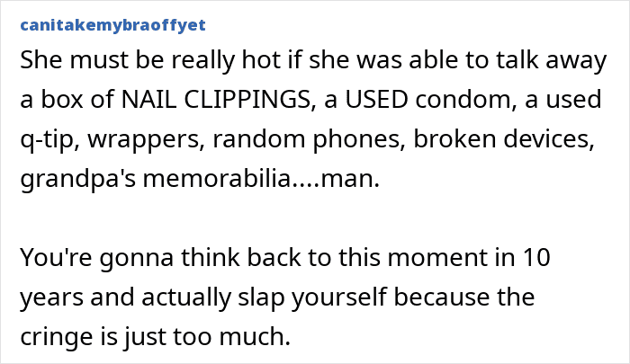This screenshot has width=630, height=364.
Task: Open canitakemybraoffyet's user profile
Action: pyautogui.click(x=112, y=25)
